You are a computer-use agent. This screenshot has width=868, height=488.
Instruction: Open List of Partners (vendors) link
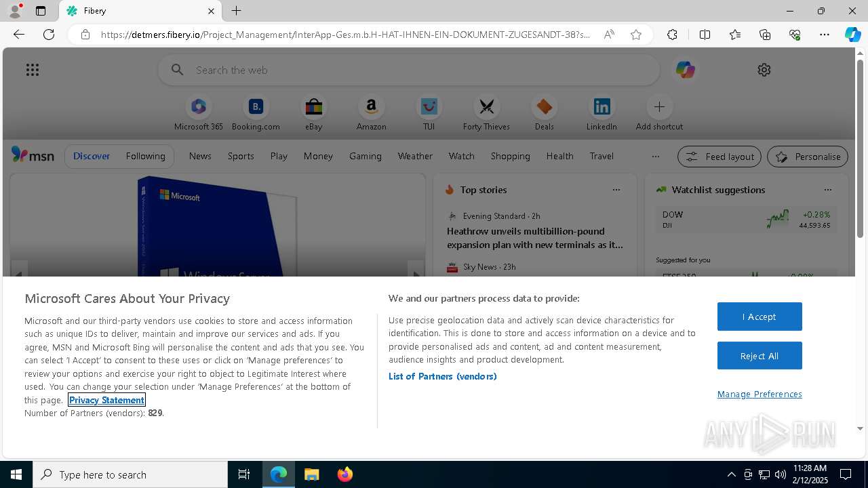(x=443, y=376)
